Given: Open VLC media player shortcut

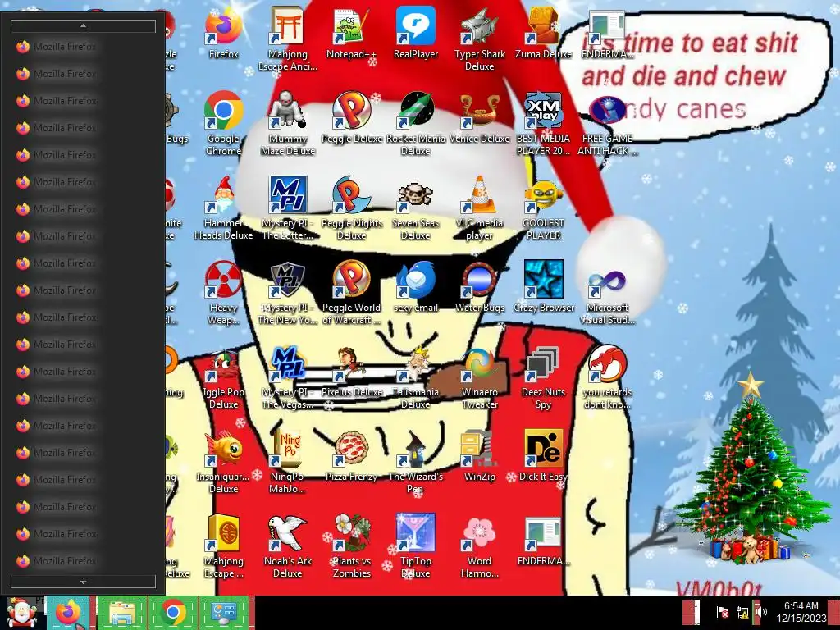Looking at the screenshot, I should click(479, 208).
